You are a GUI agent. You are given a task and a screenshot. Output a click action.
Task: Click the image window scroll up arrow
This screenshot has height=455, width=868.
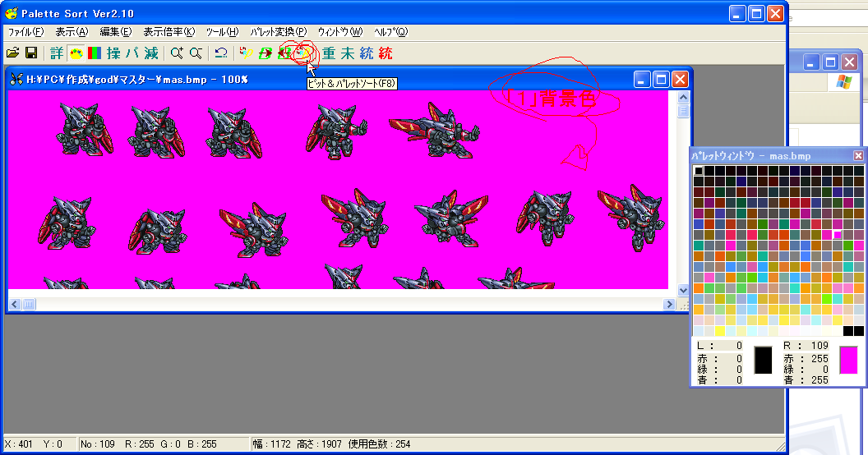[x=683, y=97]
